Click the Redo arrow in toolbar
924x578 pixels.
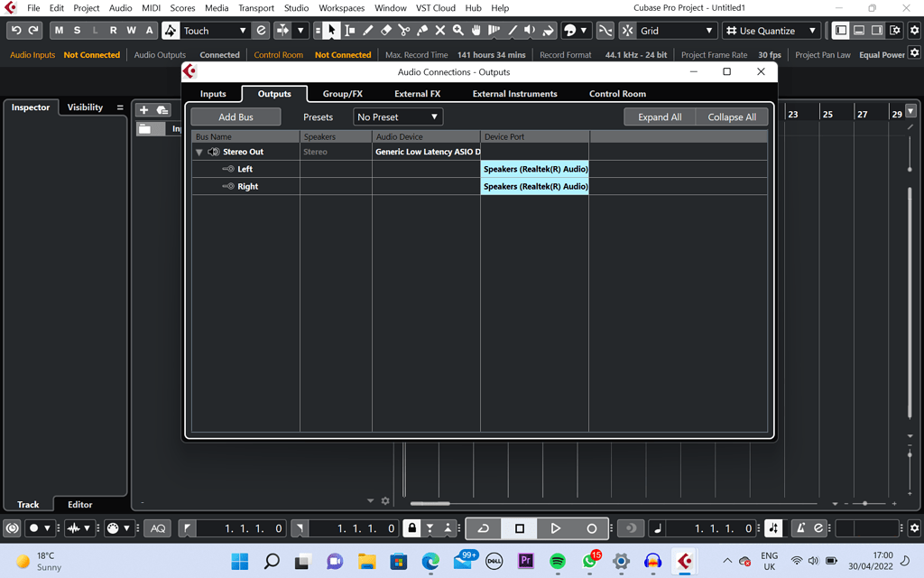pyautogui.click(x=33, y=31)
